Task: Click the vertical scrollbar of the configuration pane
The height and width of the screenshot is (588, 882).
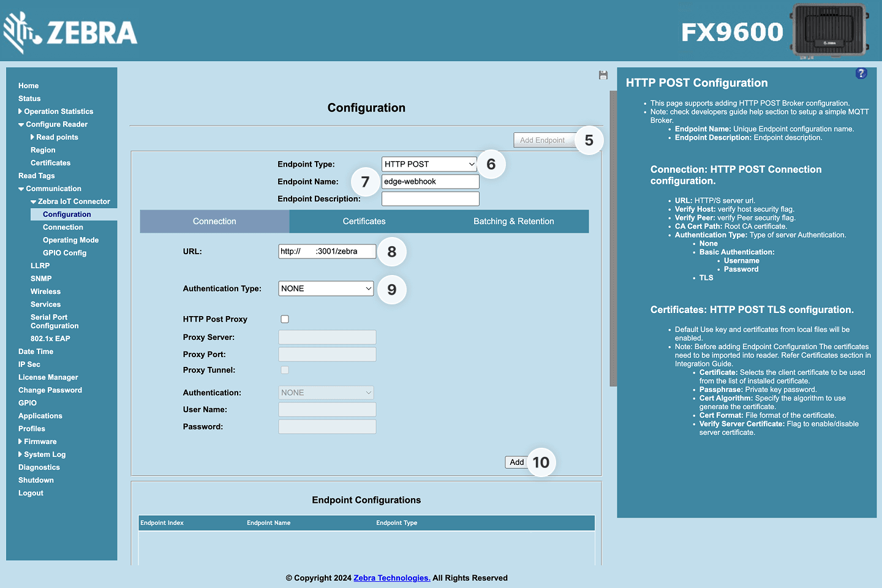Action: click(x=613, y=239)
